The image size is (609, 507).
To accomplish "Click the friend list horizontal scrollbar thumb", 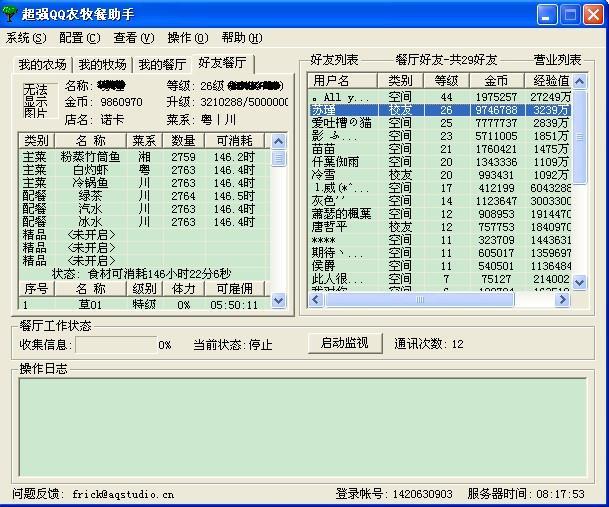I will point(420,300).
